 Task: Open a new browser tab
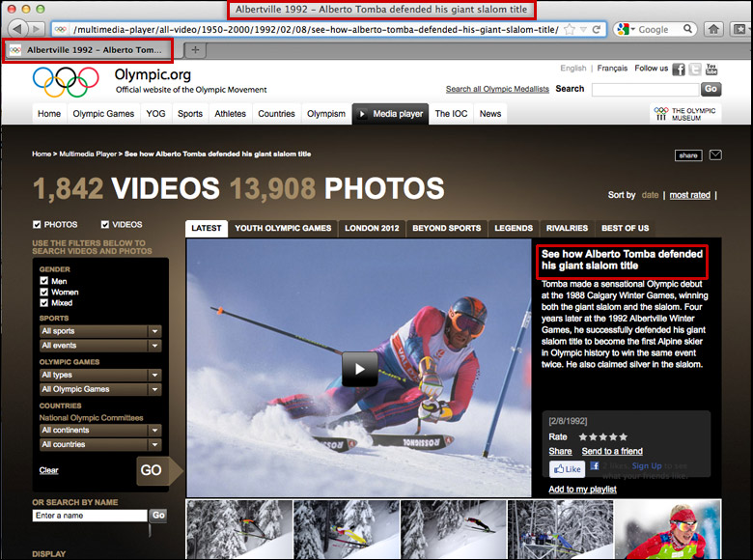[195, 49]
